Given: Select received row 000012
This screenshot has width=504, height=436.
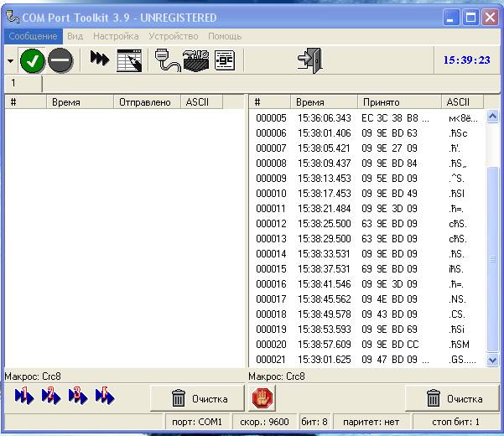Looking at the screenshot, I should click(x=366, y=224).
